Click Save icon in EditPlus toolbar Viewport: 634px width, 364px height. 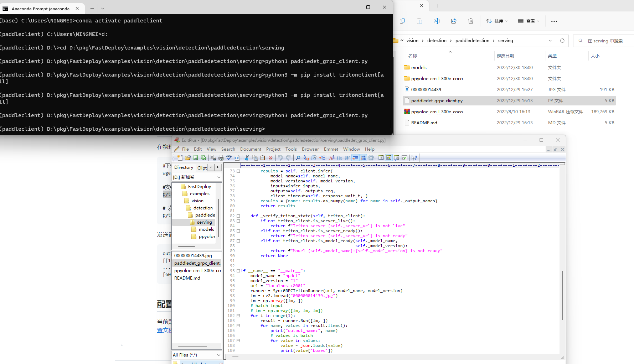tap(196, 158)
